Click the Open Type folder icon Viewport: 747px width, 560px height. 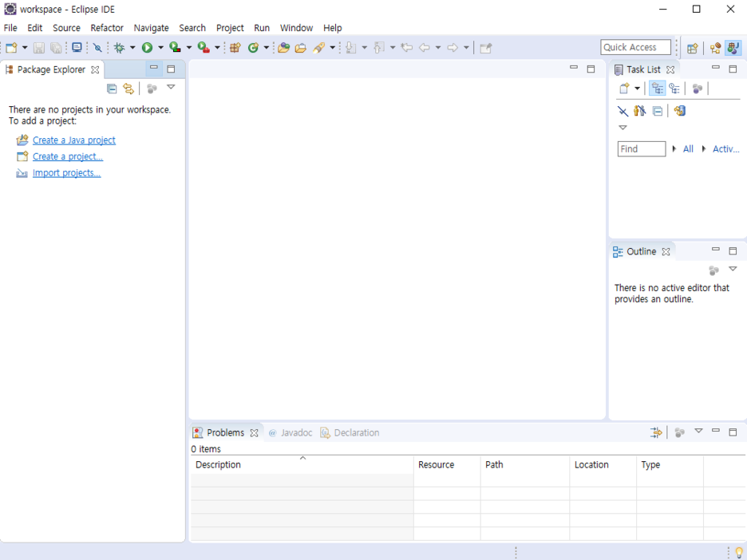click(x=284, y=48)
